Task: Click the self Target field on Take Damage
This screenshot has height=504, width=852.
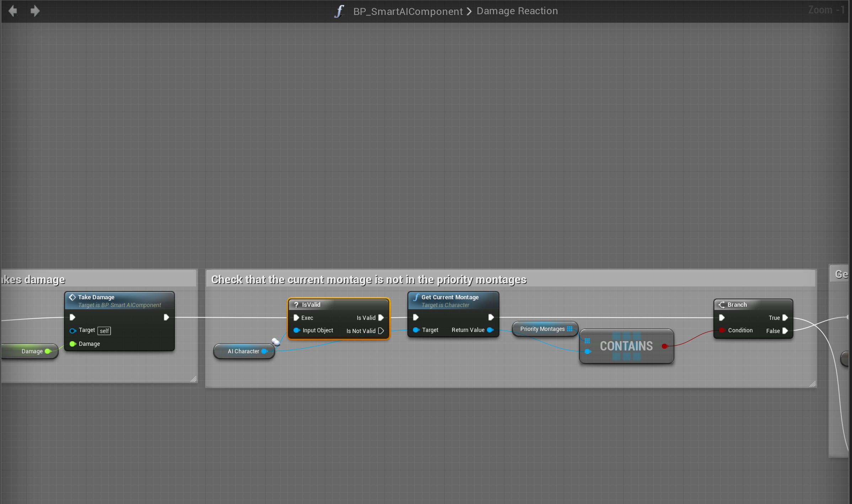Action: click(x=104, y=331)
